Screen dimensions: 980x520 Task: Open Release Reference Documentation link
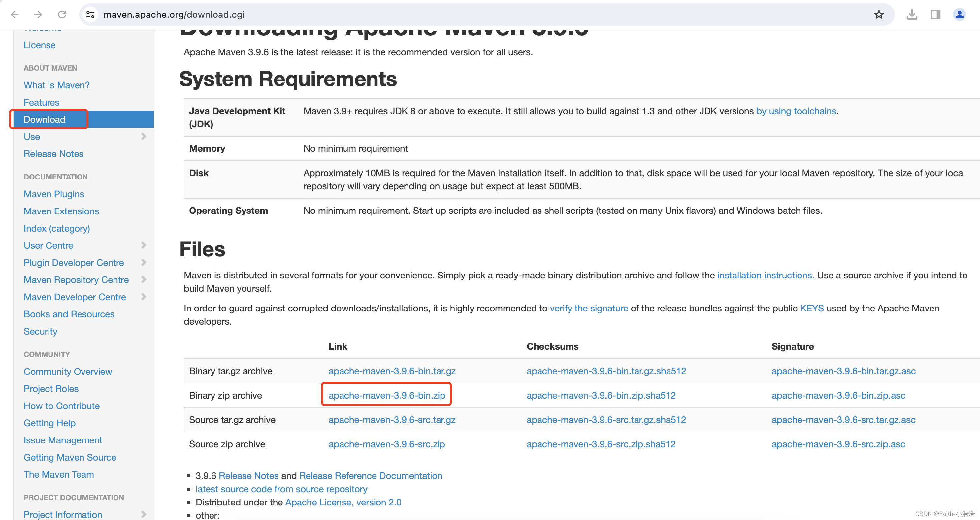point(371,475)
